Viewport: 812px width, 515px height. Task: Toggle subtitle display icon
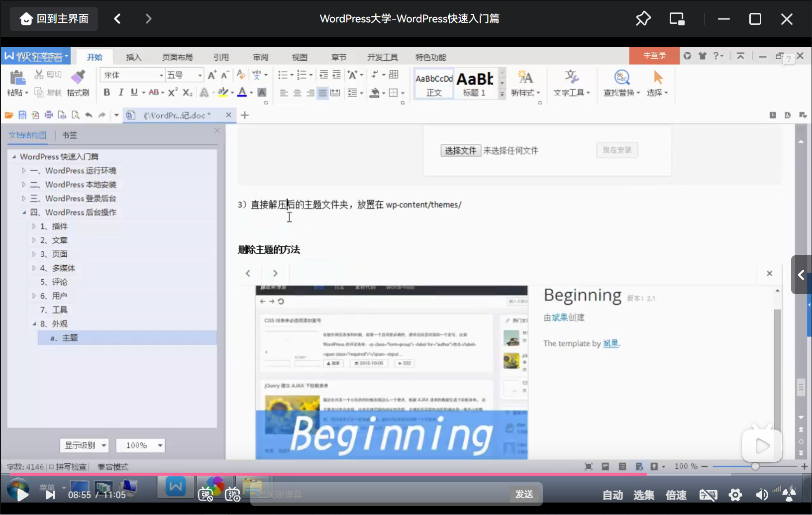709,495
